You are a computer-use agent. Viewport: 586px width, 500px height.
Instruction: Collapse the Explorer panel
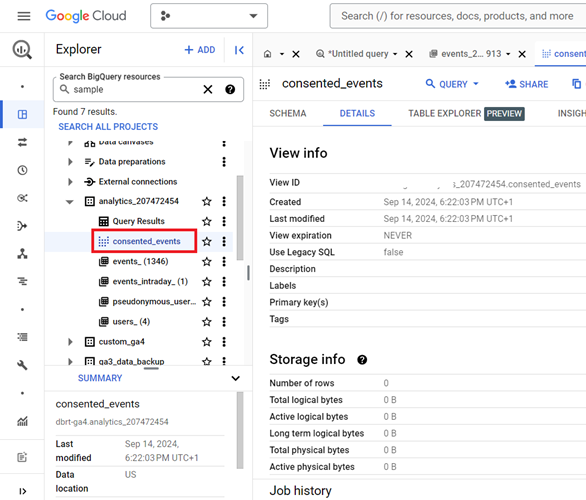pos(239,50)
